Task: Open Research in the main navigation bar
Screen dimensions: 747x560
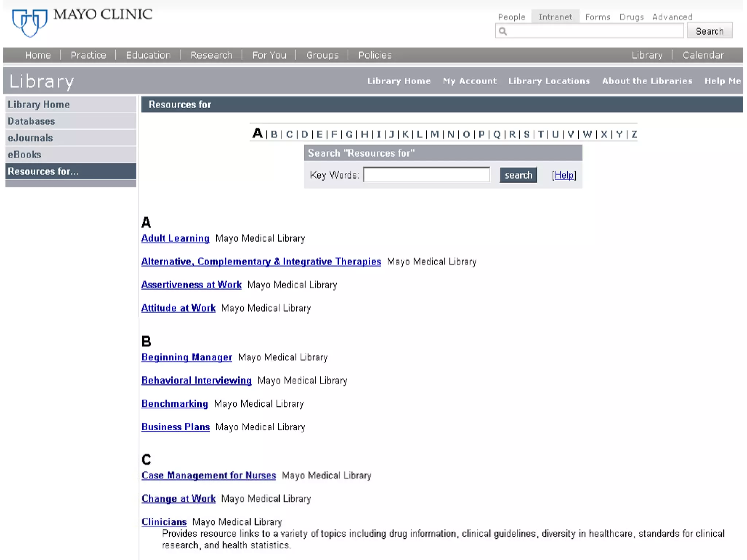Action: [212, 55]
